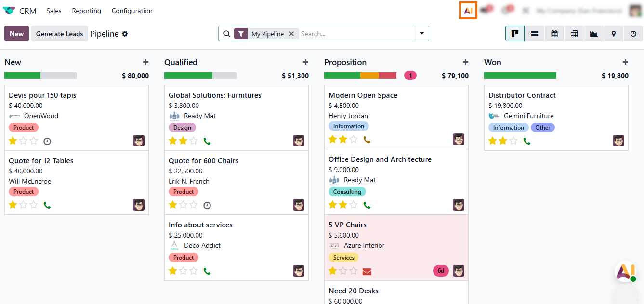Open the map view
Image resolution: width=644 pixels, height=304 pixels.
614,34
